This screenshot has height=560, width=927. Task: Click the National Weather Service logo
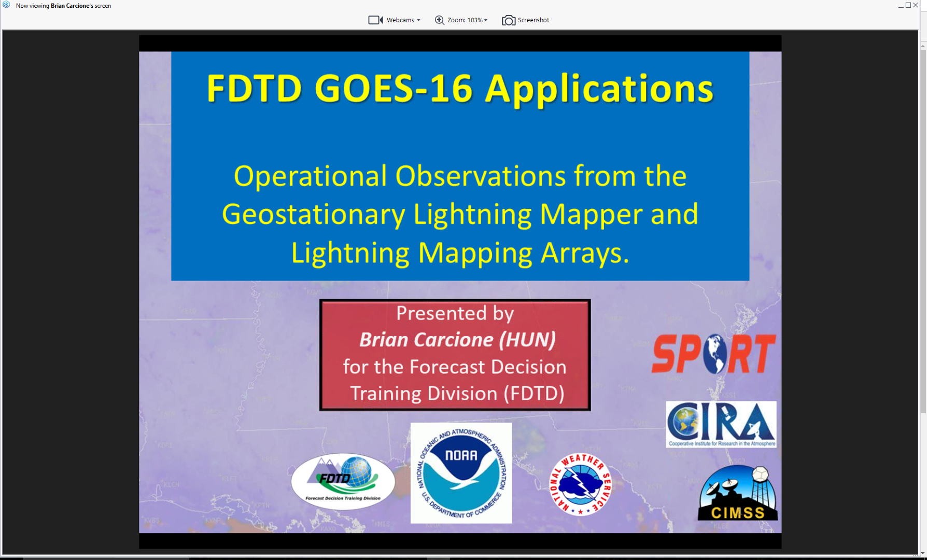click(580, 484)
